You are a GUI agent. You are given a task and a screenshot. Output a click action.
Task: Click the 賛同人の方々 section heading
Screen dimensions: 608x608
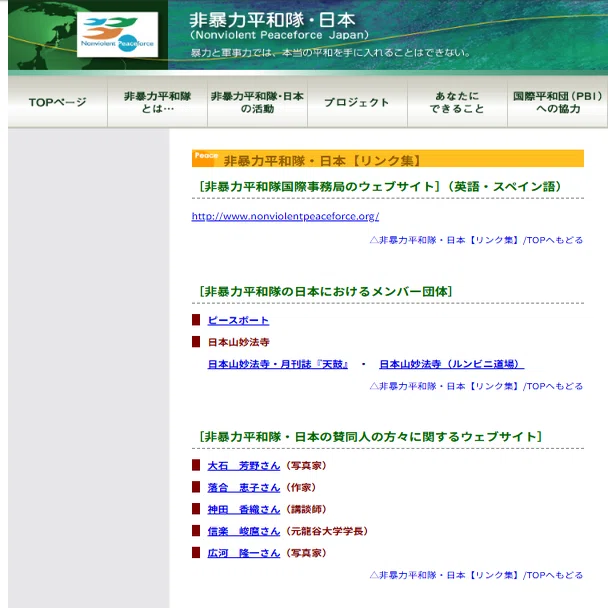click(370, 437)
